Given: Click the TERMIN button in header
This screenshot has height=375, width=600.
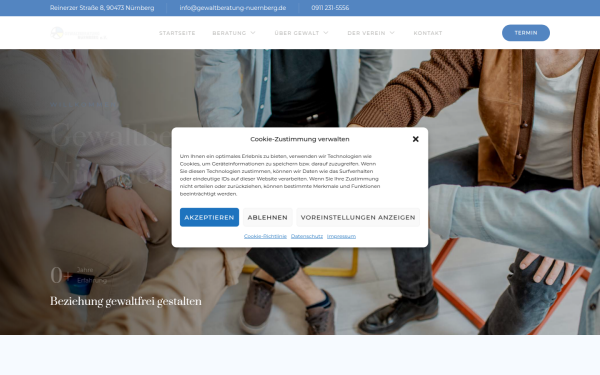Looking at the screenshot, I should coord(526,33).
